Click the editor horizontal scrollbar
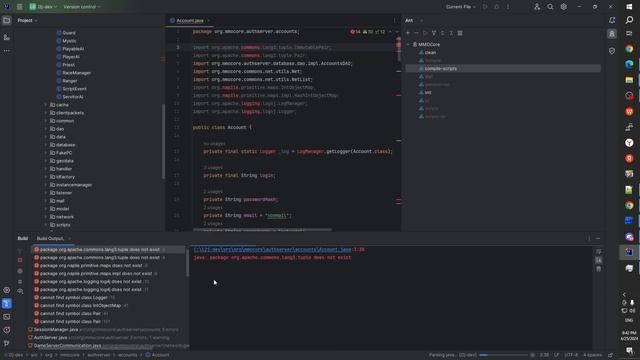 (262, 230)
